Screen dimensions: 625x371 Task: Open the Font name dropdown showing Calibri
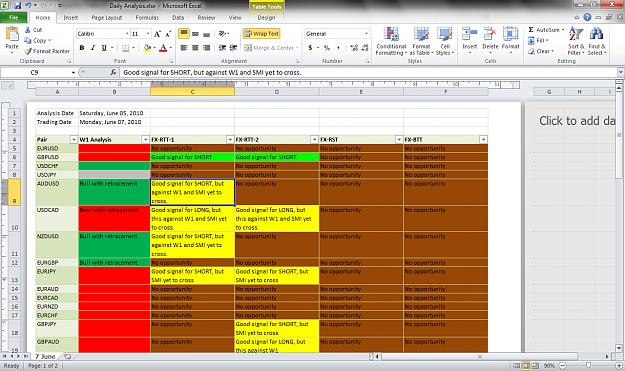click(127, 34)
